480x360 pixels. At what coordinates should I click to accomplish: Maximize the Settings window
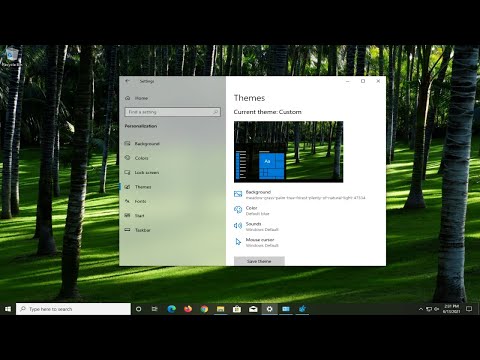(363, 81)
